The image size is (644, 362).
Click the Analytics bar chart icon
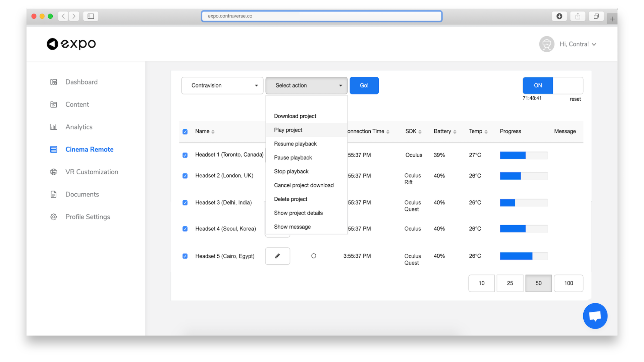54,127
